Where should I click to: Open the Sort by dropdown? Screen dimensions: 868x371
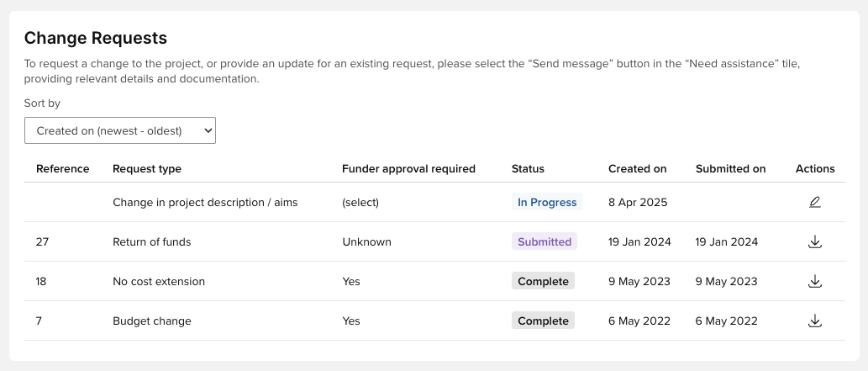[120, 130]
